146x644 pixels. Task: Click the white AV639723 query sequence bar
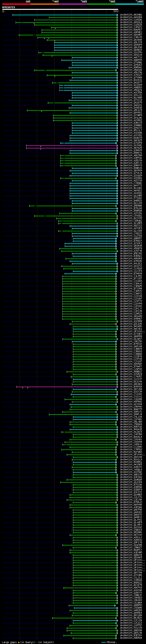coord(60,9)
